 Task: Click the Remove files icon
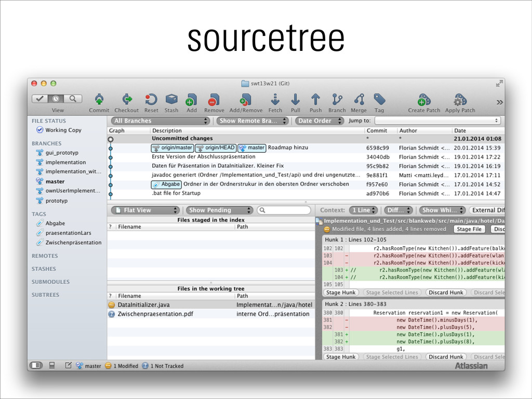(214, 100)
